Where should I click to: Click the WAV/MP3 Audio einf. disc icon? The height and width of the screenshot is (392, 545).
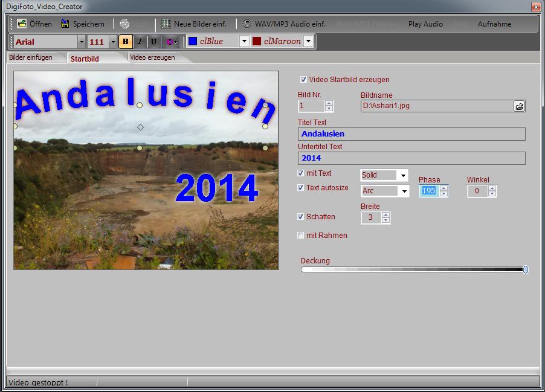click(x=247, y=24)
